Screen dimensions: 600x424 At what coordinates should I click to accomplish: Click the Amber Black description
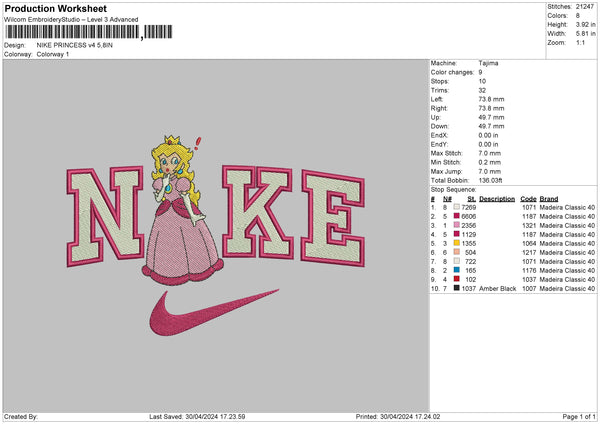pyautogui.click(x=497, y=289)
